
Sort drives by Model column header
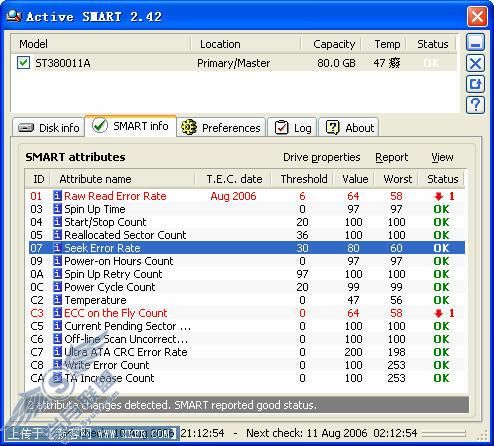pyautogui.click(x=100, y=44)
